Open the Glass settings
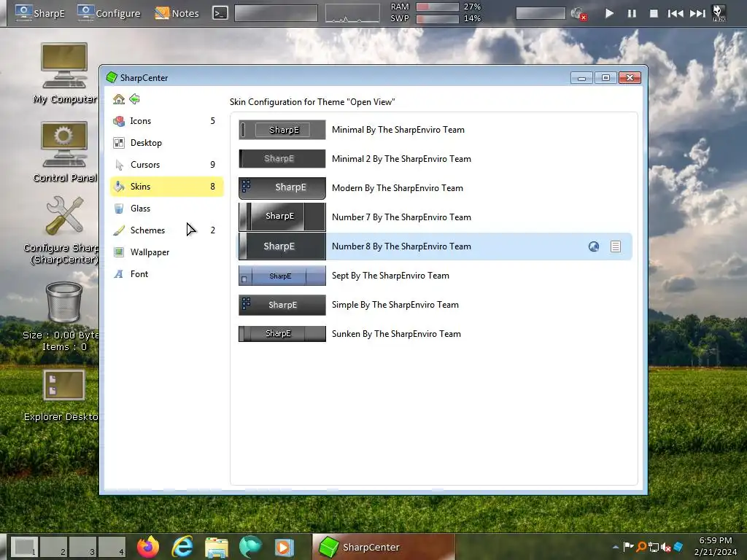Viewport: 747px width, 560px height. tap(166, 209)
